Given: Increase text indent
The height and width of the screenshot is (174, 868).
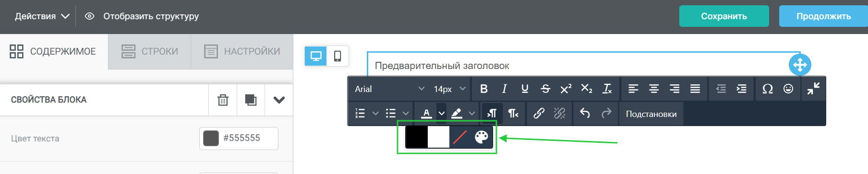Looking at the screenshot, I should pyautogui.click(x=742, y=89).
